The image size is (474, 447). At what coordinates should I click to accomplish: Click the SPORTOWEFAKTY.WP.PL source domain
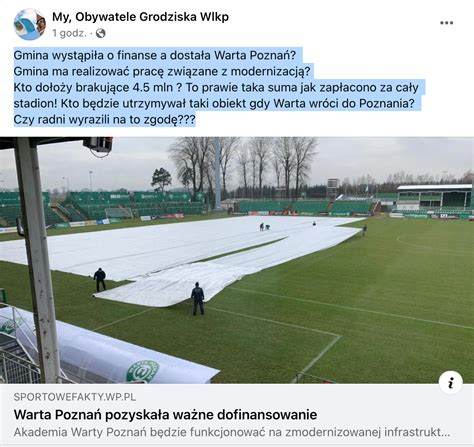tap(75, 397)
